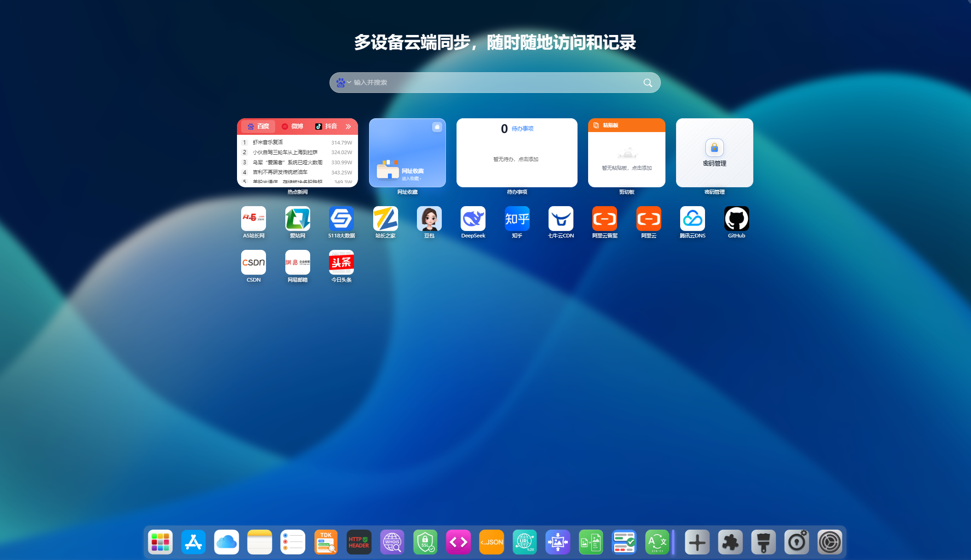Open the 七牛云CDN shortcut

pyautogui.click(x=561, y=219)
